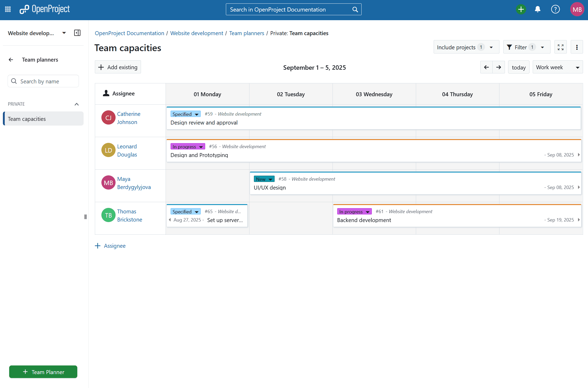This screenshot has width=588, height=388.
Task: Open the three-dots more options menu
Action: click(x=577, y=47)
